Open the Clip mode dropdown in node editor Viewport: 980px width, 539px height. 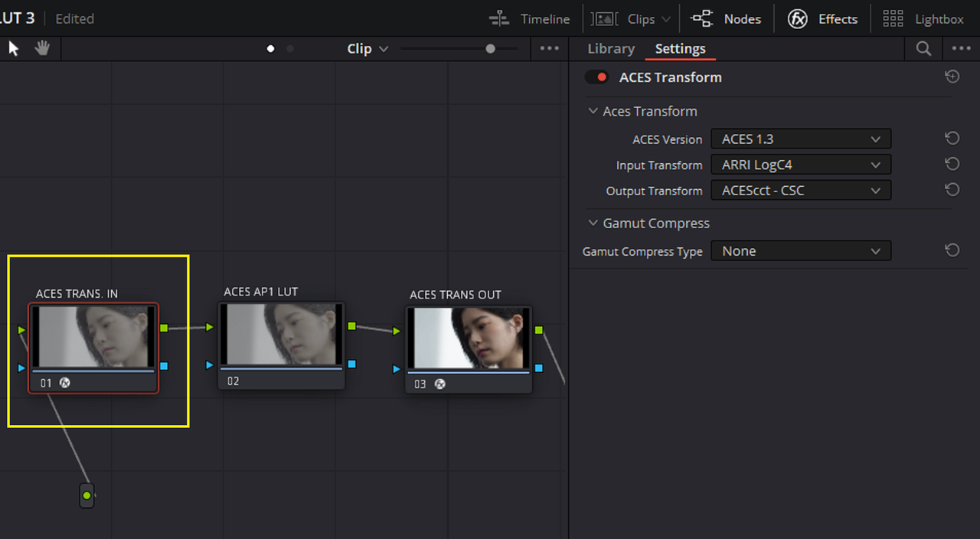pyautogui.click(x=367, y=48)
